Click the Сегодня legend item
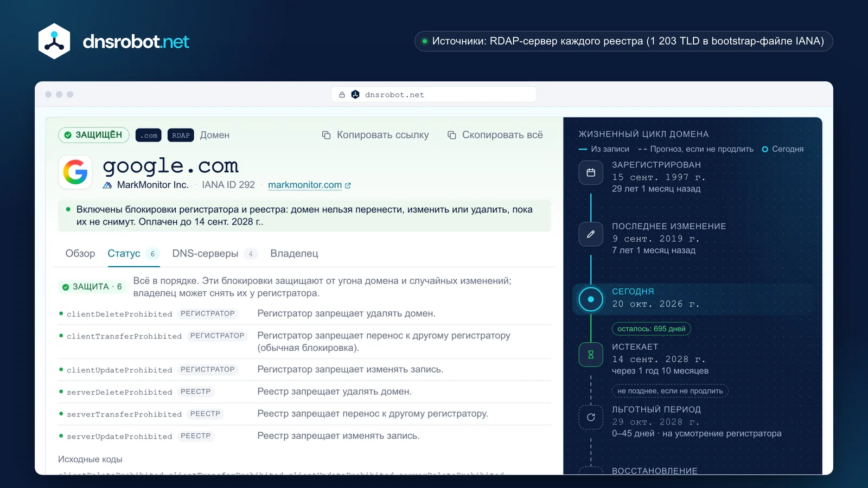The height and width of the screenshot is (488, 868). [783, 149]
